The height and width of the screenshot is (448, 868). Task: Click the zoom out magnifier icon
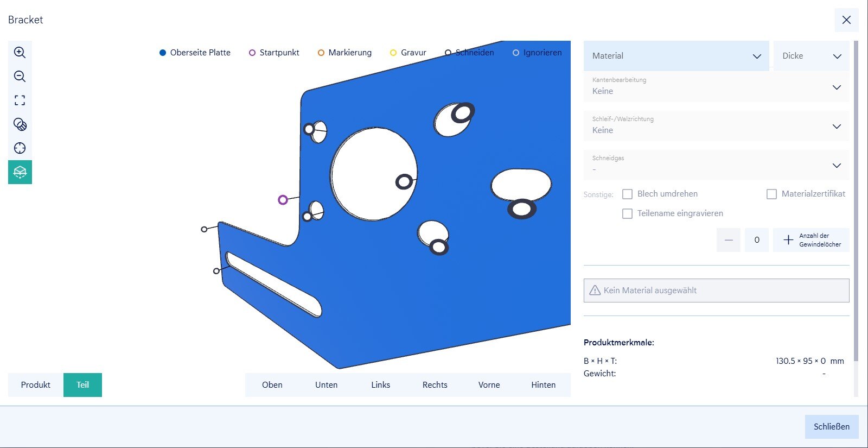coord(20,77)
